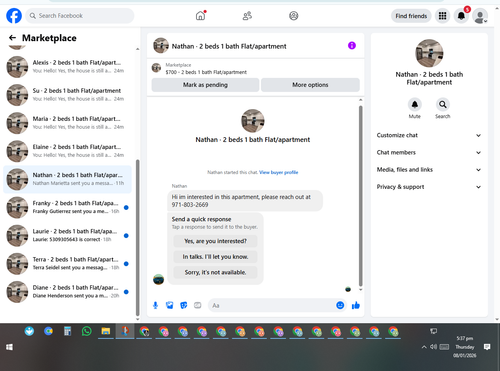Open Windows Action Center notification icon

(487, 347)
